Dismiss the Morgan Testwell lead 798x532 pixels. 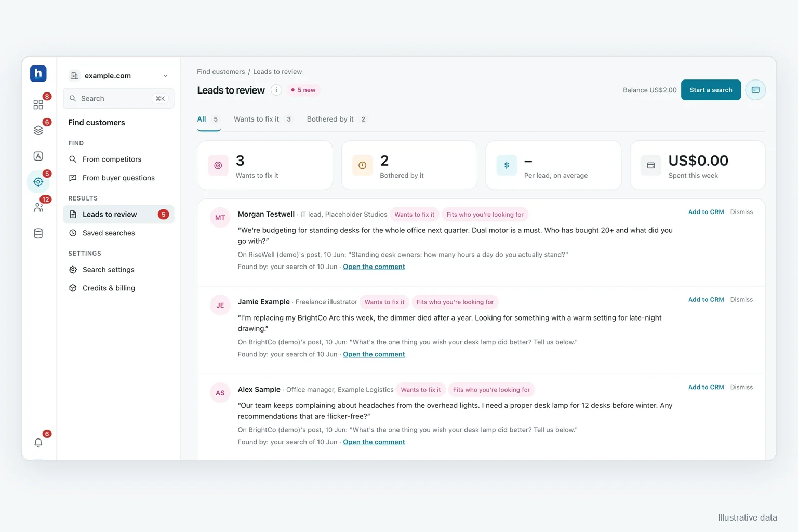[x=741, y=212]
